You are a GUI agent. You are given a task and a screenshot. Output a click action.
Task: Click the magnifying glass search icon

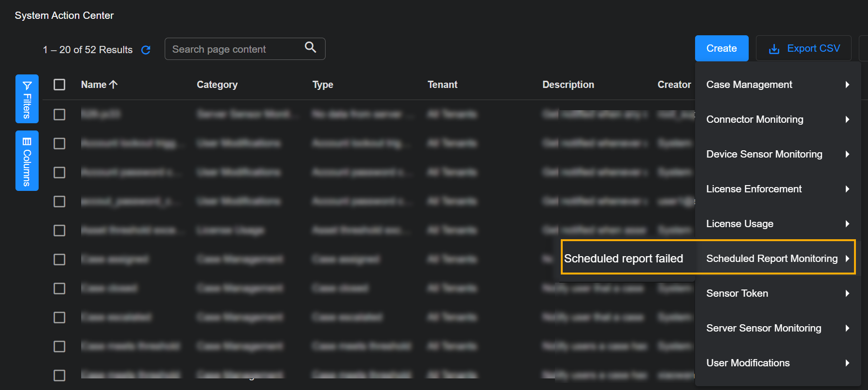coord(311,47)
